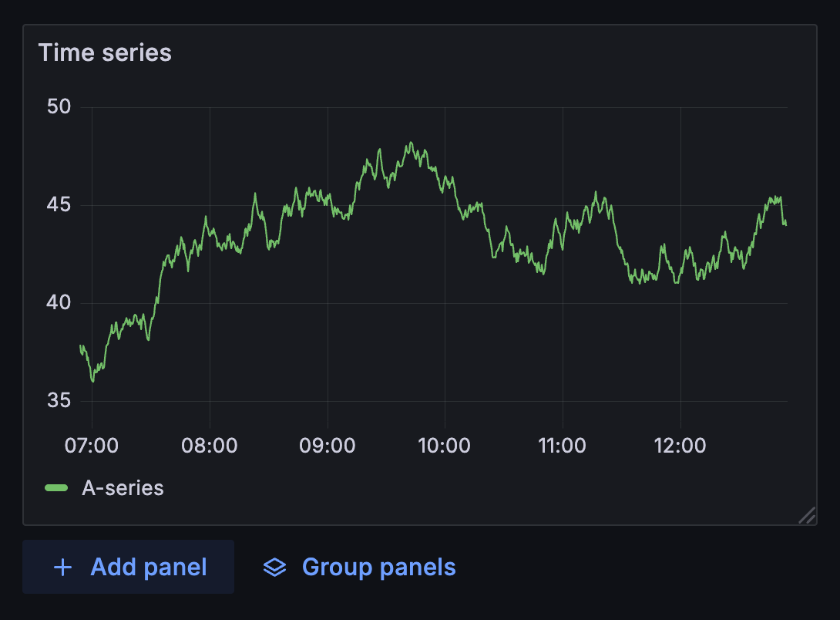Click the layers icon beside Group panels

(x=274, y=568)
